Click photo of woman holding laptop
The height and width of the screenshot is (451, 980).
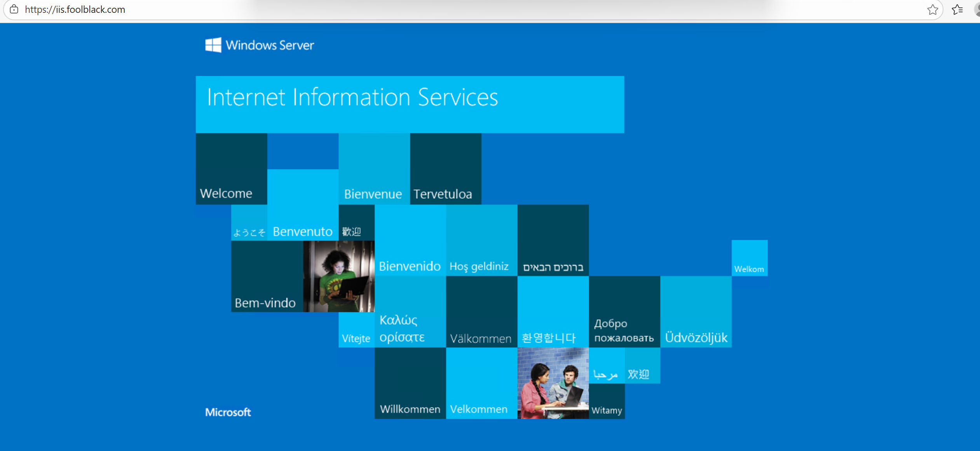[338, 276]
